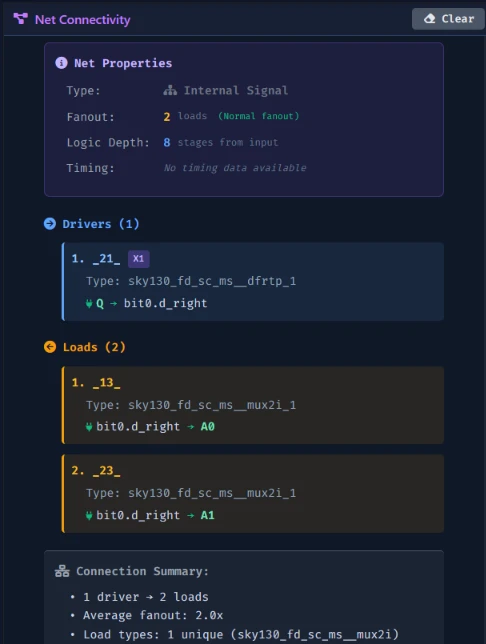This screenshot has width=486, height=644.
Task: Click the Connection Summary network icon
Action: [x=62, y=571]
